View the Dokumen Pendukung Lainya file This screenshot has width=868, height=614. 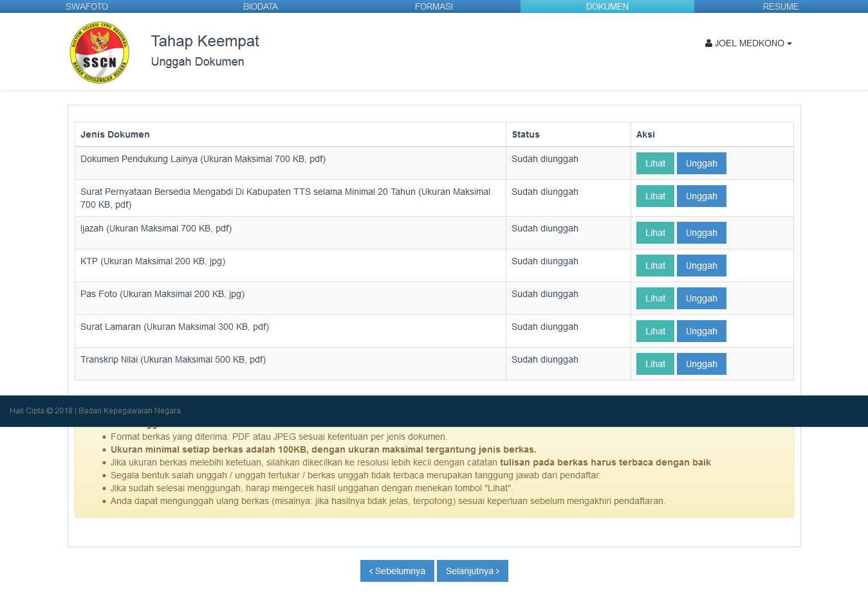(655, 163)
